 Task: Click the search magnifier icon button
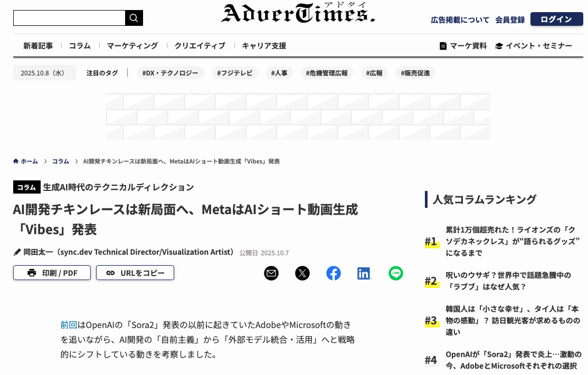(134, 18)
